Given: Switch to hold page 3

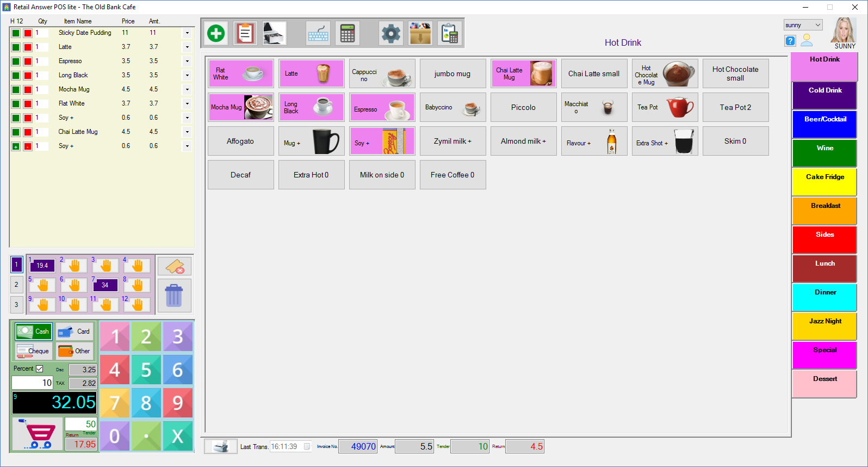Looking at the screenshot, I should click(16, 304).
